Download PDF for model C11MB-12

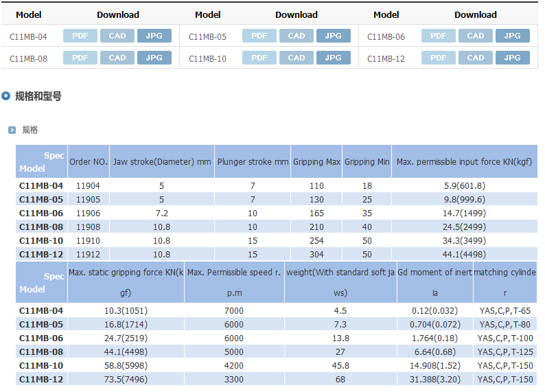(x=438, y=58)
